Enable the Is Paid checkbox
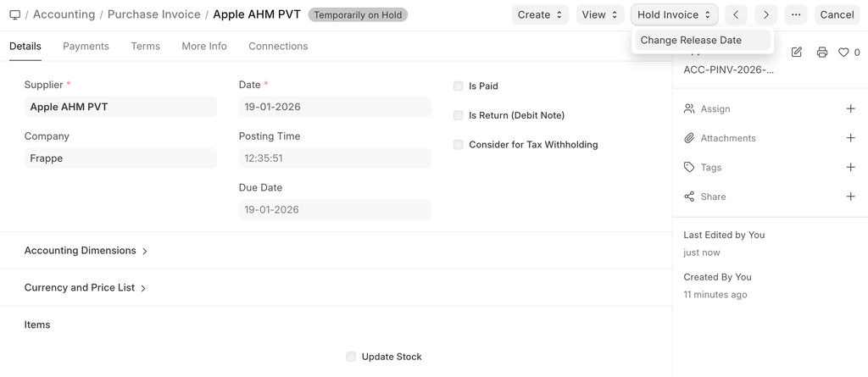 click(x=459, y=86)
